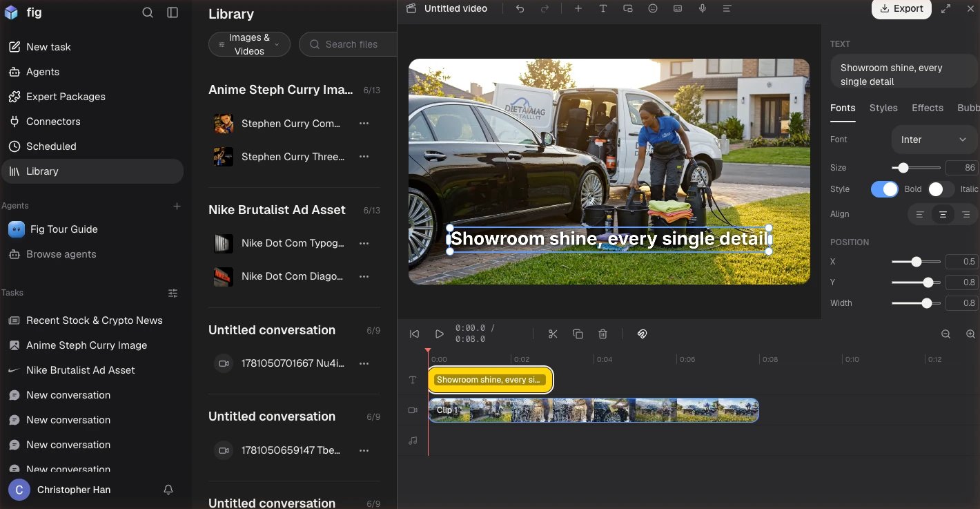Screen dimensions: 980x509
Task: Open New task in sidebar
Action: [x=92, y=47]
